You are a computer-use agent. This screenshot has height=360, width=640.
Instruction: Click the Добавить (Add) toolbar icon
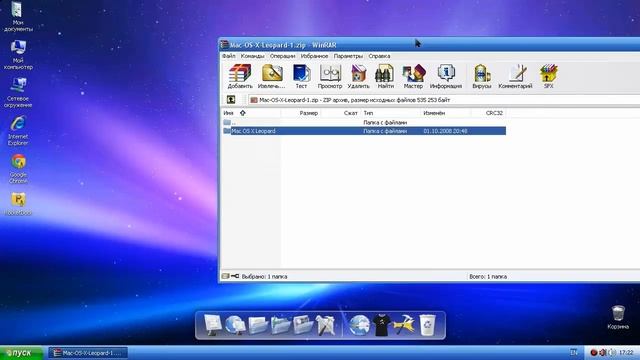point(240,76)
